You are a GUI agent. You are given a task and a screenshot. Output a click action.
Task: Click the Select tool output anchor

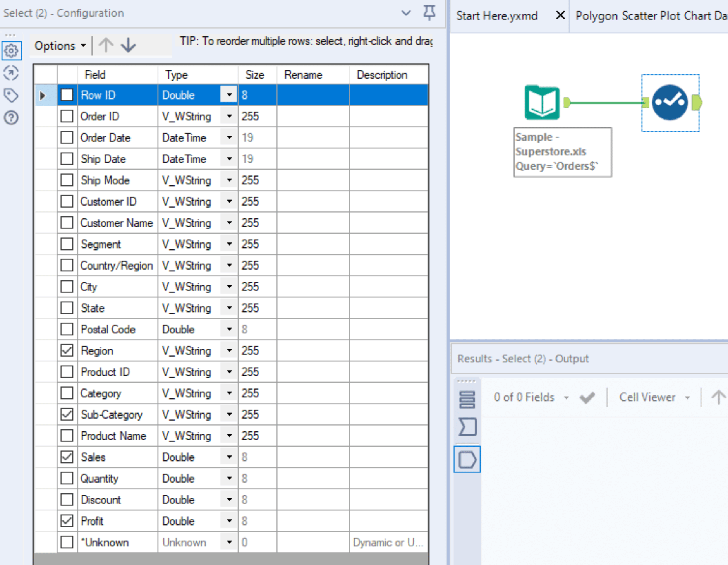[x=697, y=103]
